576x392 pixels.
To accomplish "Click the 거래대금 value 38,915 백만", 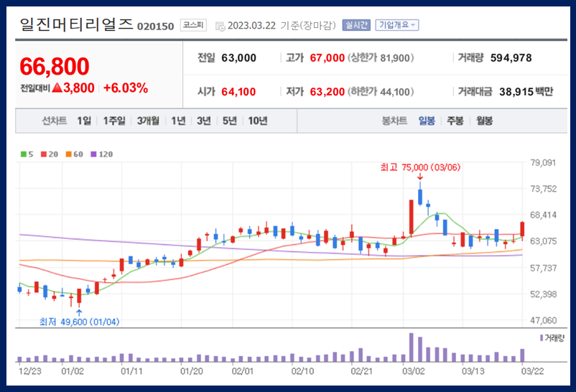I will click(x=526, y=91).
